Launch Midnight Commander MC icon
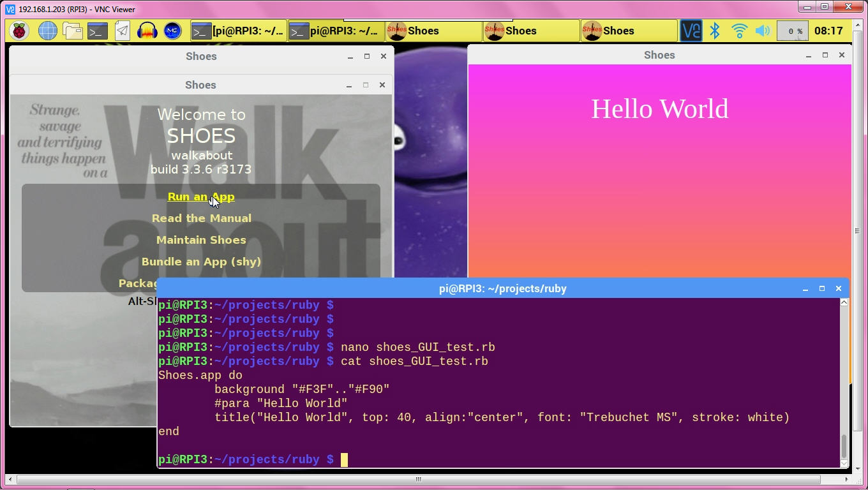 coord(172,31)
